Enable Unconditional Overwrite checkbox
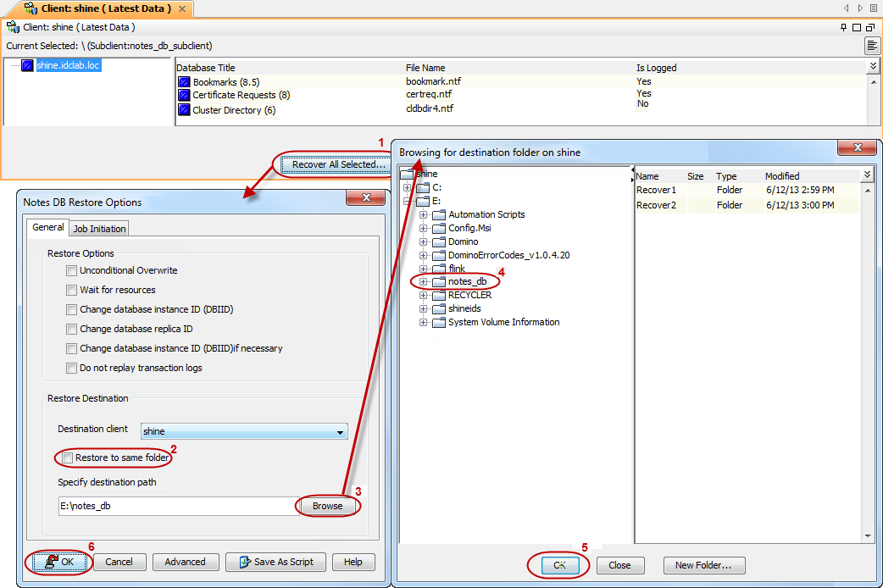This screenshot has height=588, width=883. [x=72, y=271]
